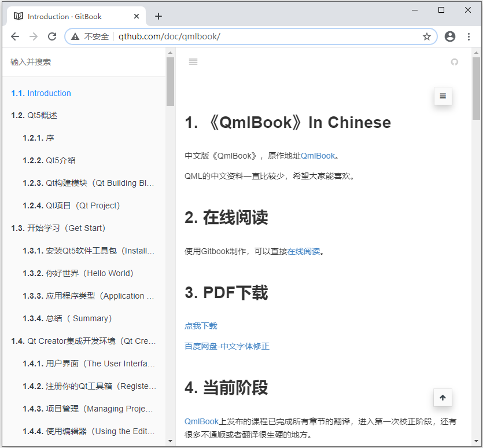Click the GitBook book favicon on the tab
Image resolution: width=483 pixels, height=448 pixels.
click(x=19, y=16)
